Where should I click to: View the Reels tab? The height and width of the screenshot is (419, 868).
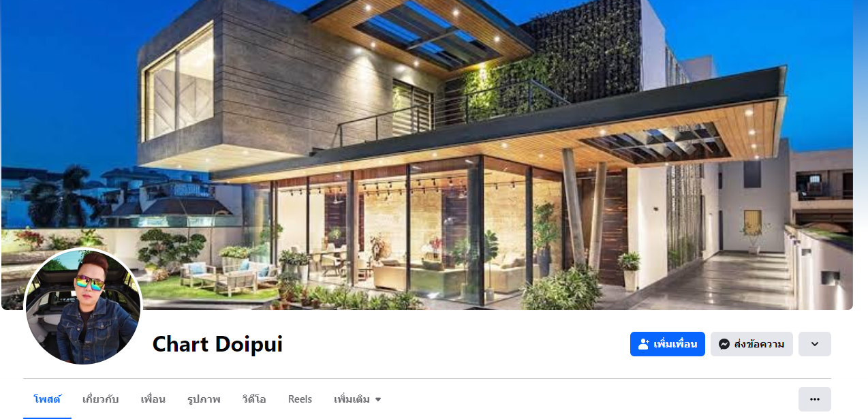pyautogui.click(x=300, y=399)
